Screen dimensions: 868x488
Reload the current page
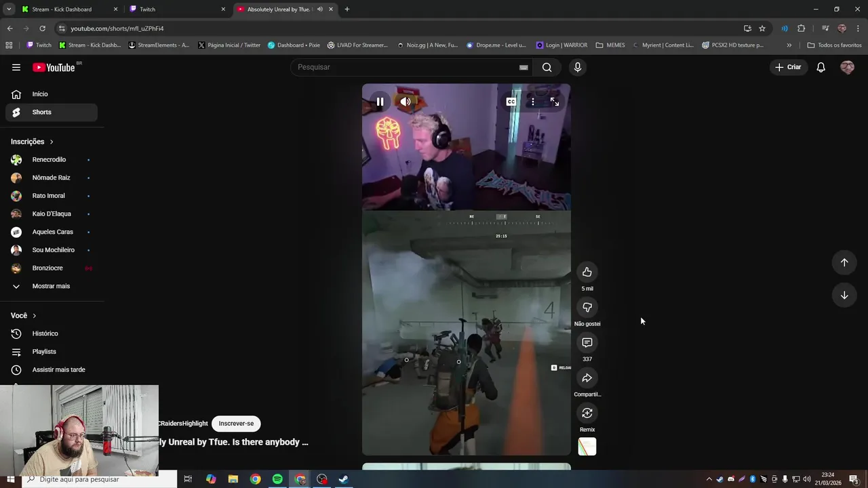pos(42,28)
